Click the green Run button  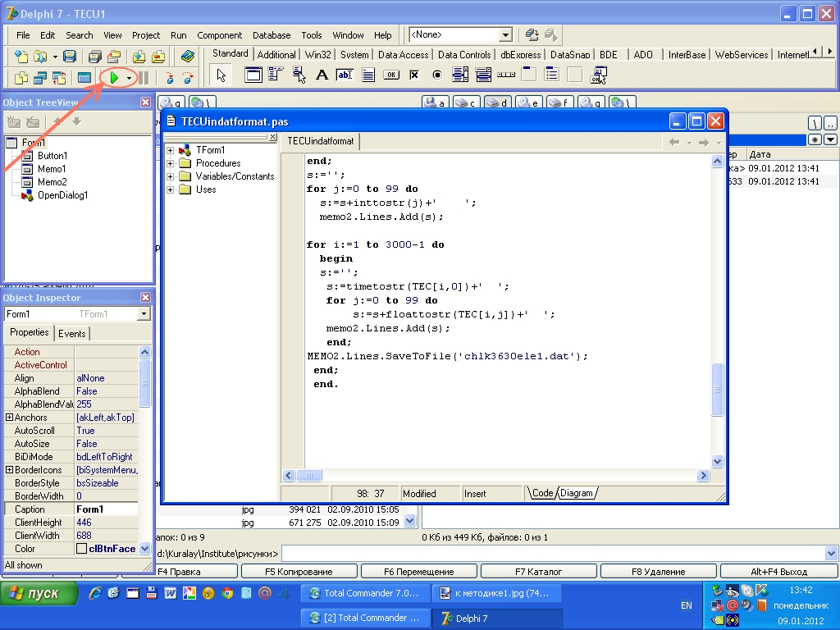(114, 77)
